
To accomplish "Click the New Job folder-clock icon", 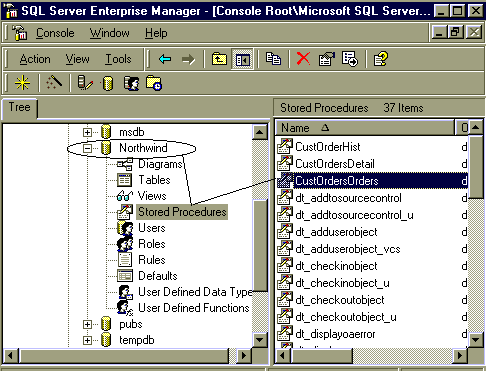I will point(154,83).
